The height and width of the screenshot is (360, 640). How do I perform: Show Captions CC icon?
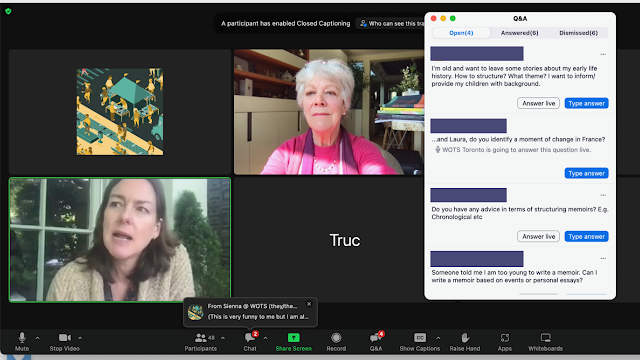click(420, 338)
